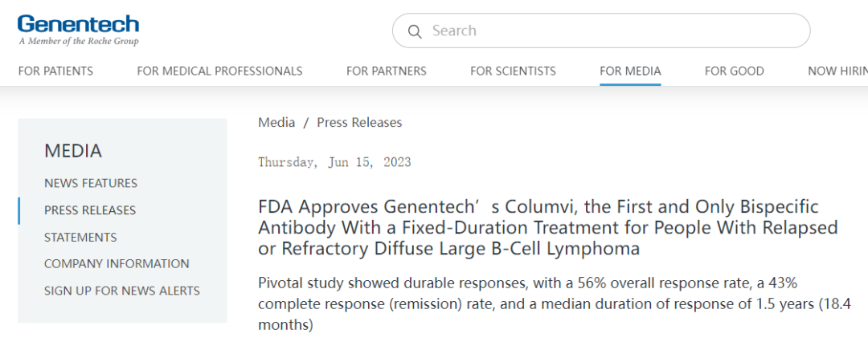Screen dimensions: 868x346
Task: Open the For Patients menu
Action: [55, 71]
